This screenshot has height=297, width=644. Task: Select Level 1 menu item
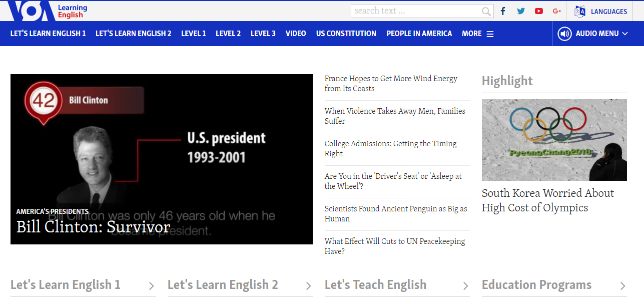(194, 34)
